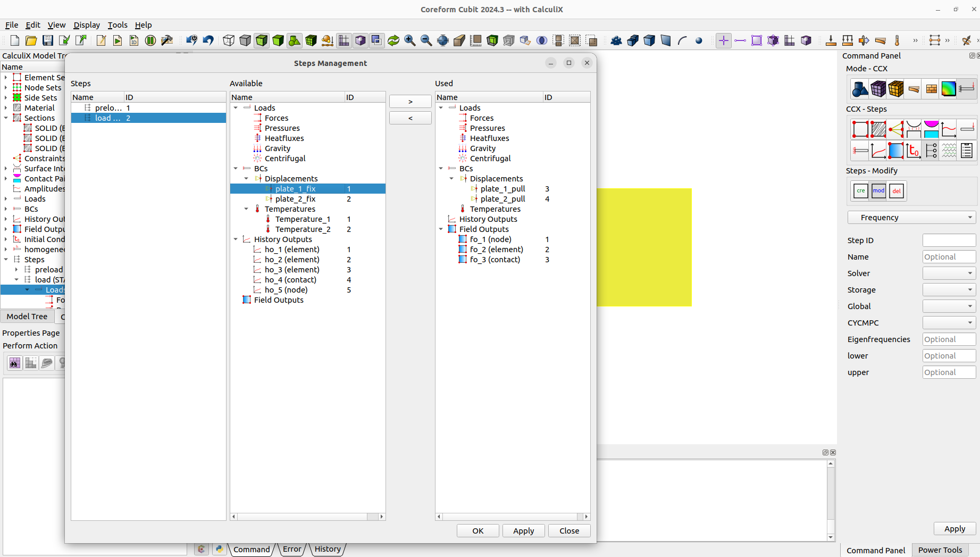Select the orange element blocks icon
The height and width of the screenshot is (557, 980).
pyautogui.click(x=896, y=89)
